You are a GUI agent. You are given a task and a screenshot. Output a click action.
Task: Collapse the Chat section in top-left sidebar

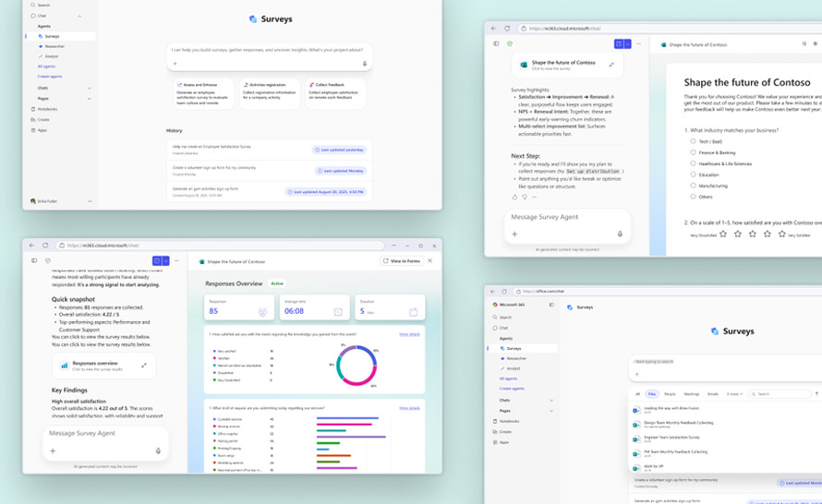pyautogui.click(x=79, y=17)
